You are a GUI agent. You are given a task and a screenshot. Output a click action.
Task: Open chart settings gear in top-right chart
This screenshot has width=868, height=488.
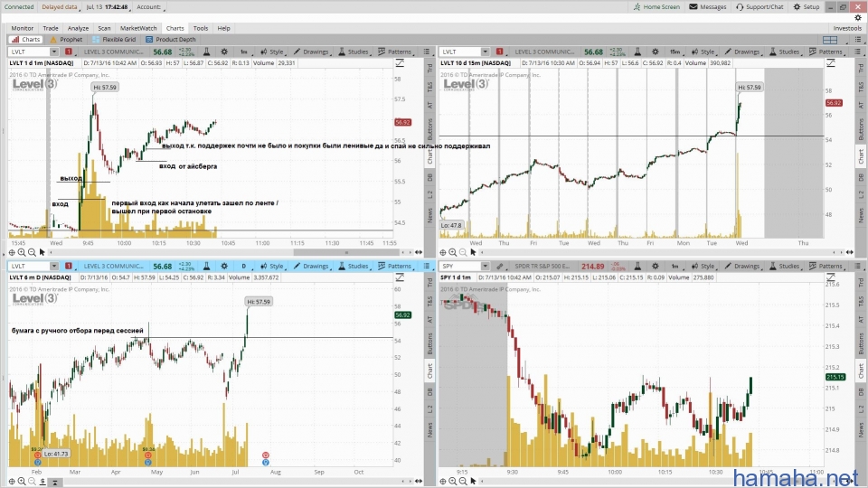click(655, 52)
